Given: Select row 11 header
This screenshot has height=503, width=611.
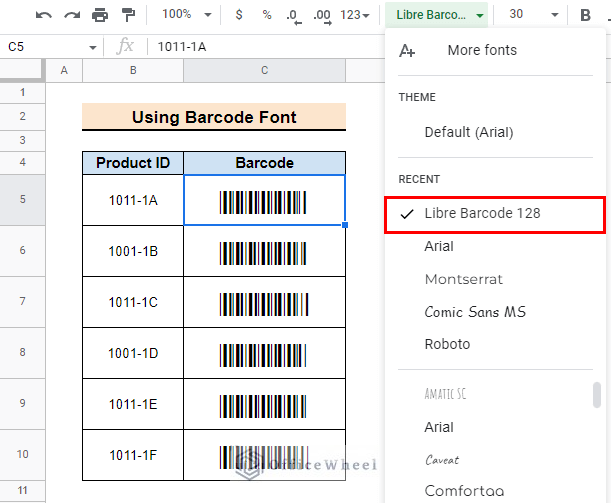Looking at the screenshot, I should (22, 491).
